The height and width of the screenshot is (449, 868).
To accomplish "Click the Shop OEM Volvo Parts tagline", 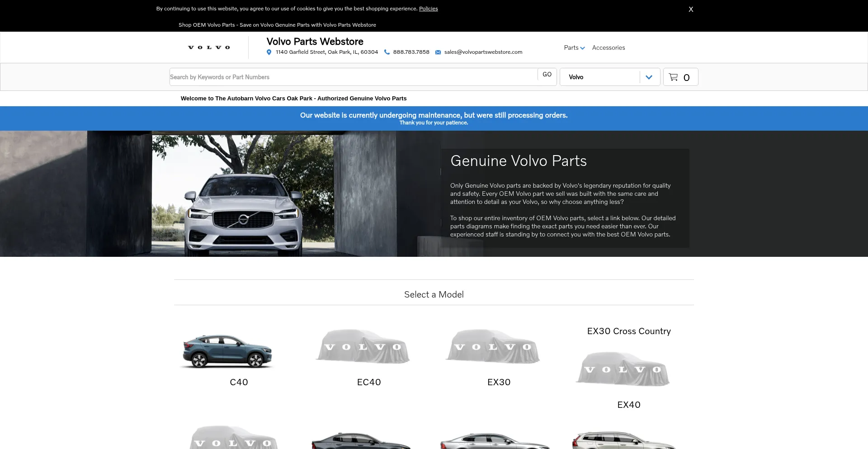I will [x=277, y=25].
